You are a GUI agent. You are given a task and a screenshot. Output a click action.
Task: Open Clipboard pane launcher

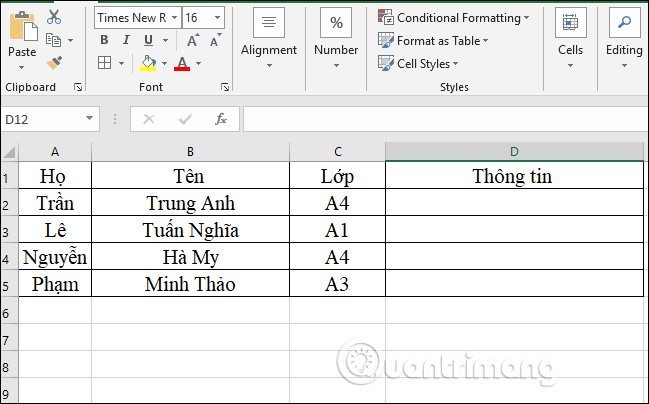point(78,87)
